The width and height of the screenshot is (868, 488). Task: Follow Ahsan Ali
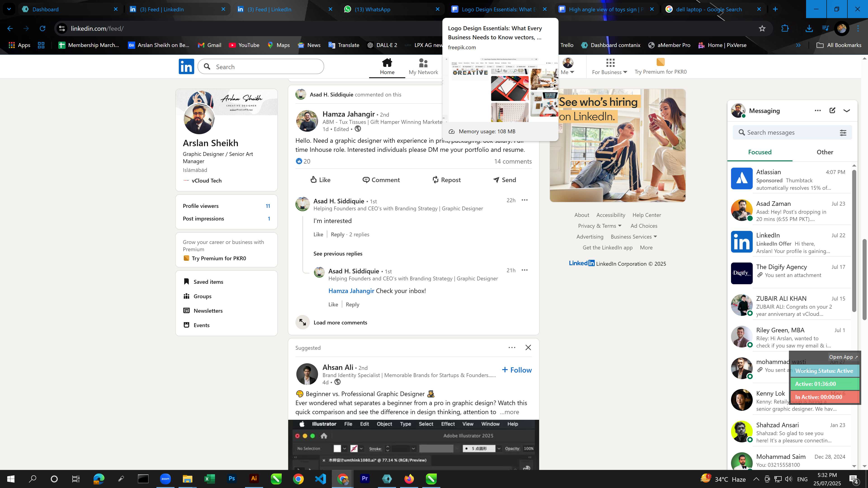tap(517, 370)
